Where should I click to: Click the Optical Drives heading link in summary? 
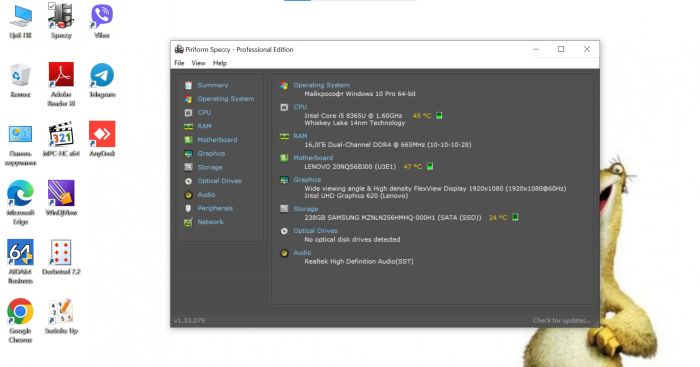pyautogui.click(x=315, y=231)
